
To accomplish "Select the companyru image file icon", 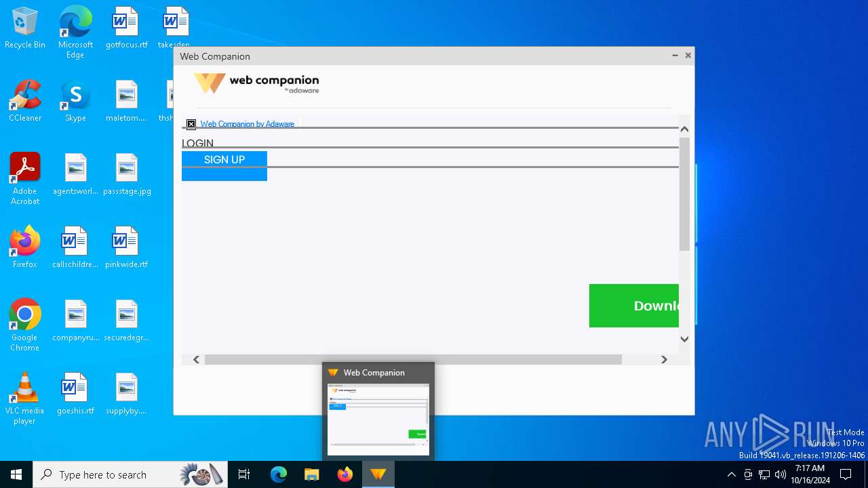I will tap(75, 321).
